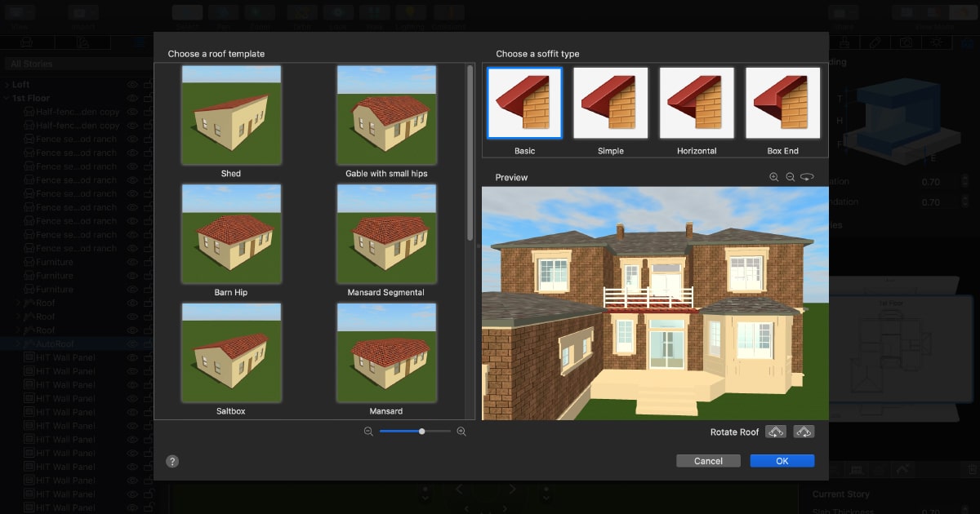Select the Zoom tool in the top toolbar
Screen dimensions: 980x514
point(260,11)
